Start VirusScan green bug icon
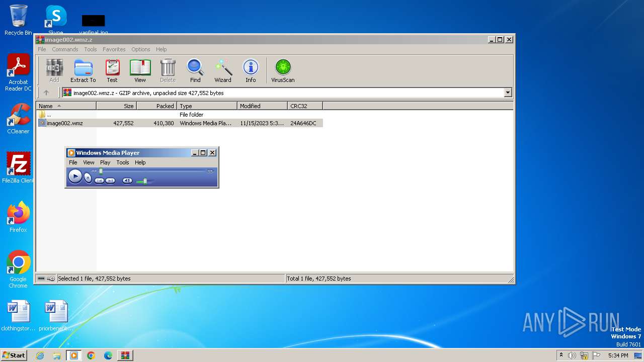644x362 pixels. tap(283, 71)
